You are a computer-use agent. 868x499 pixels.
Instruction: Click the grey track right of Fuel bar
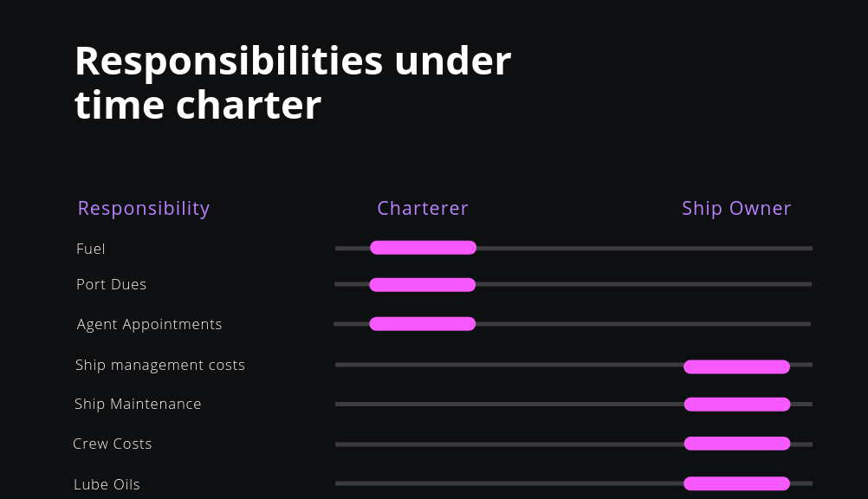tap(645, 248)
